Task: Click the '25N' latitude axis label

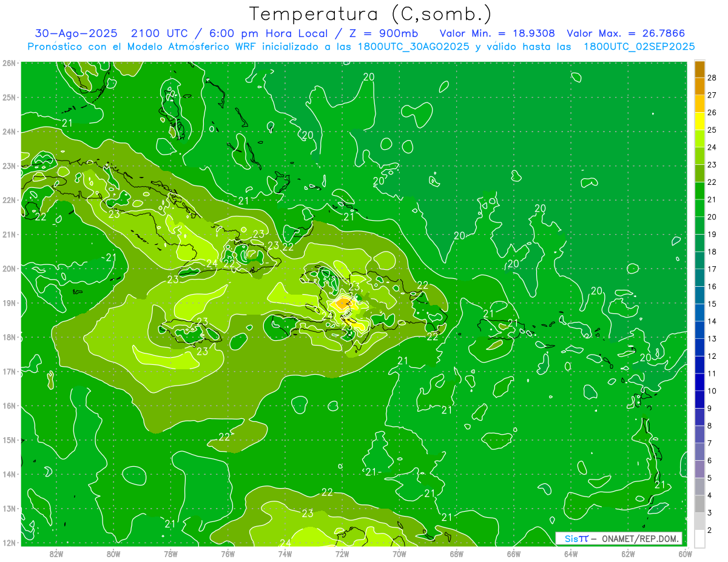Action: 9,97
